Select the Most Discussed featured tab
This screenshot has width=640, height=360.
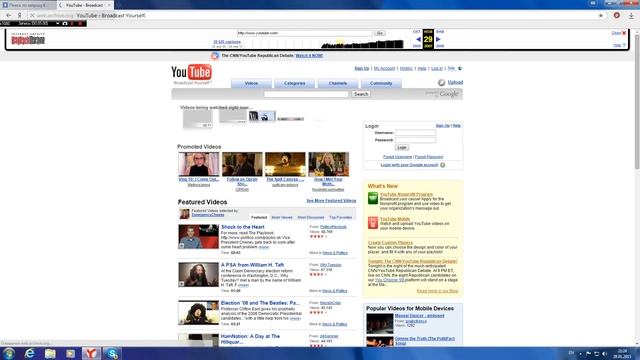coord(310,217)
